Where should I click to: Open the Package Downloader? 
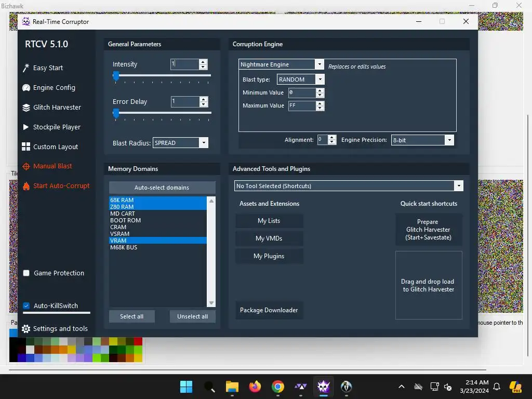pyautogui.click(x=269, y=310)
